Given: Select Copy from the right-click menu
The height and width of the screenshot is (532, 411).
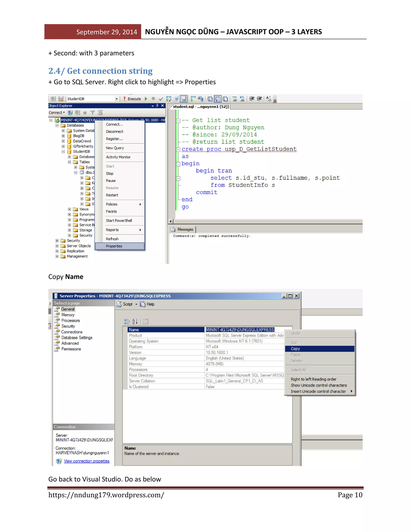Looking at the screenshot, I should coord(295,349).
